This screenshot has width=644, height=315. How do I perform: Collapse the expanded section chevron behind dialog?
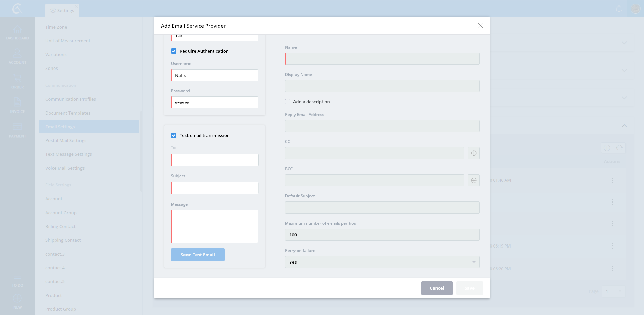[x=624, y=126]
